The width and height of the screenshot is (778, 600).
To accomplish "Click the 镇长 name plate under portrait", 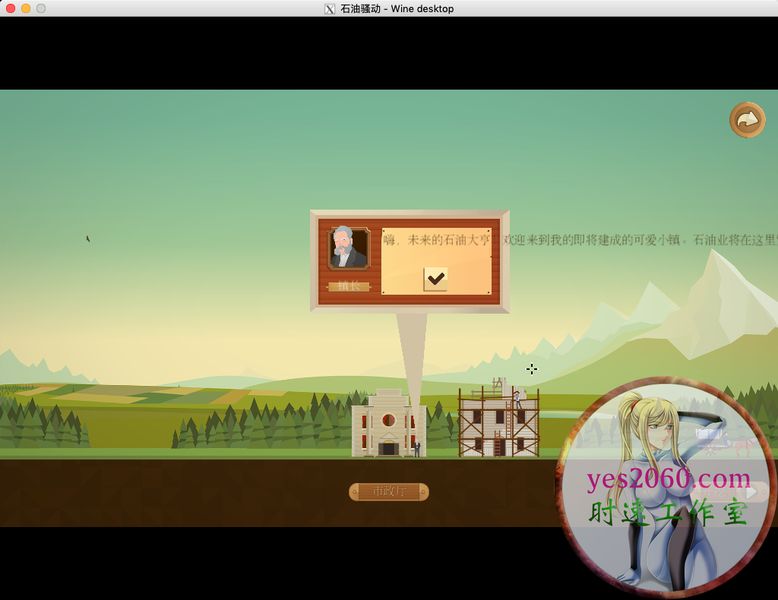I will (348, 286).
